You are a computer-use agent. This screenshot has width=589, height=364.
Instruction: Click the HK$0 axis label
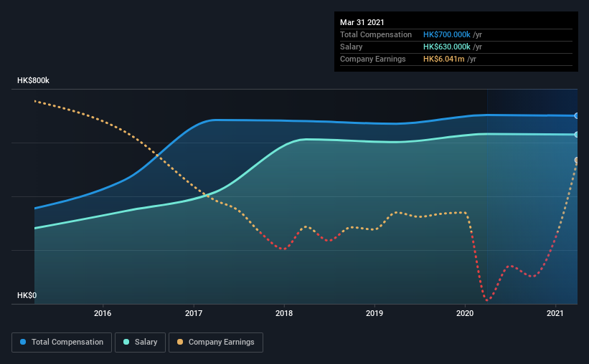(x=27, y=295)
